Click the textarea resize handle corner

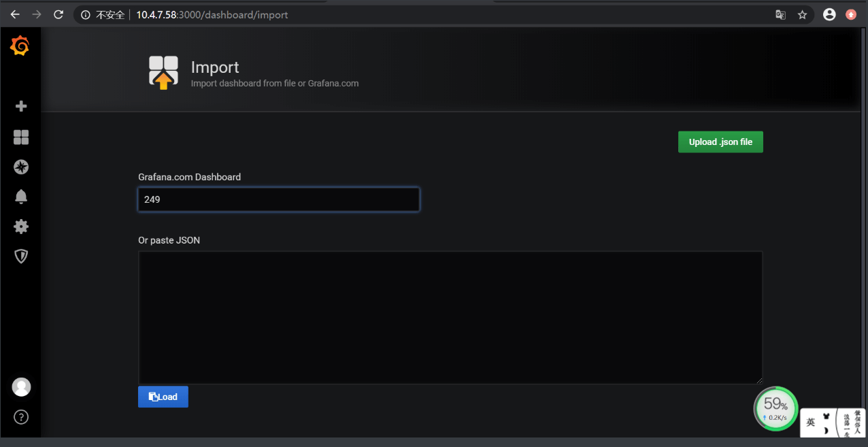(x=759, y=380)
